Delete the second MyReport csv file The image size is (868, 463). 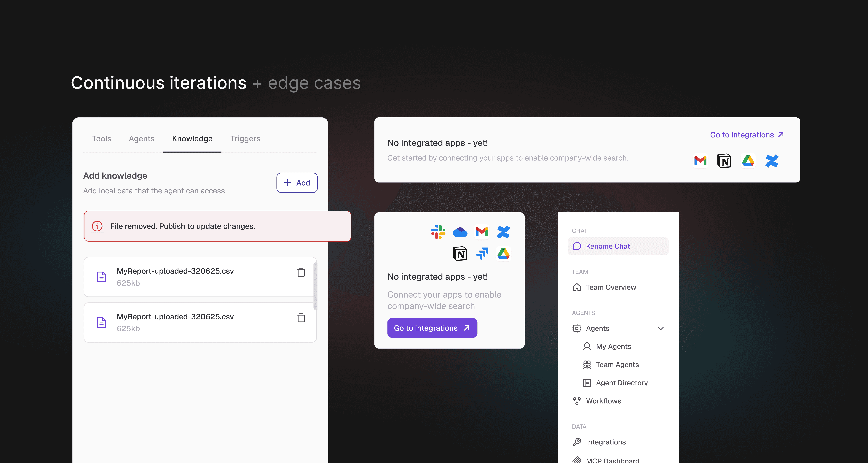[x=301, y=318]
